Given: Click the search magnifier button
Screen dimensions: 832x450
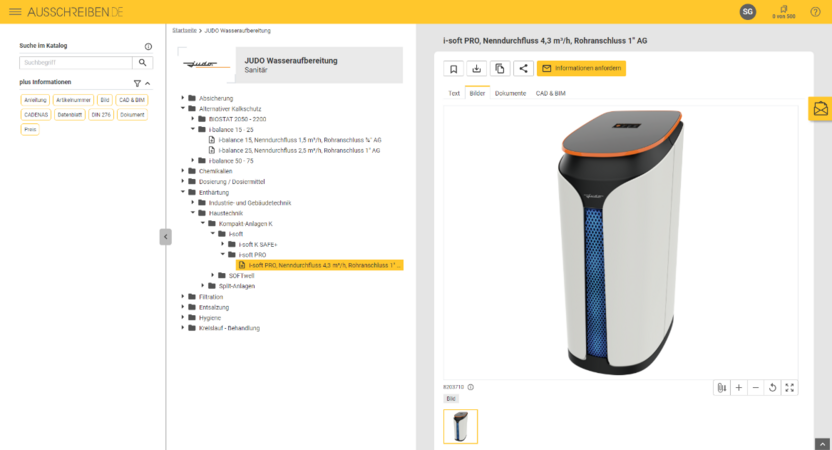Looking at the screenshot, I should click(142, 62).
